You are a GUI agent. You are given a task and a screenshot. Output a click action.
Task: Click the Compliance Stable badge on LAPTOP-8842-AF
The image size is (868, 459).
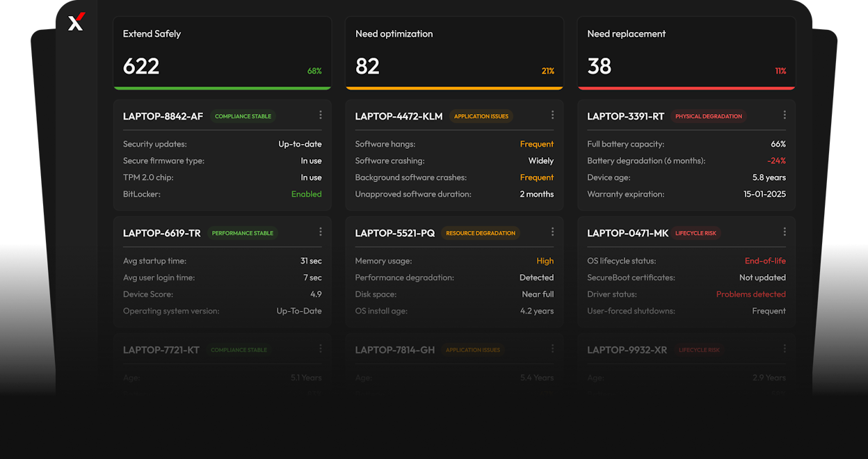point(243,116)
